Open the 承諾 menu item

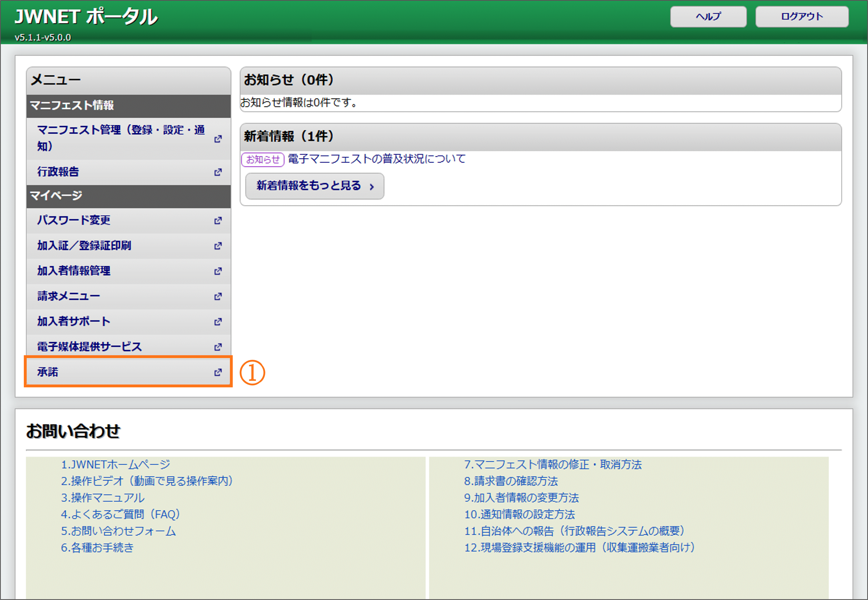48,372
